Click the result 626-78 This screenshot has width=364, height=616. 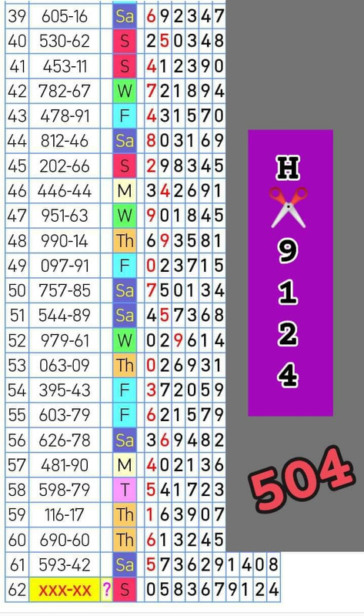[65, 440]
